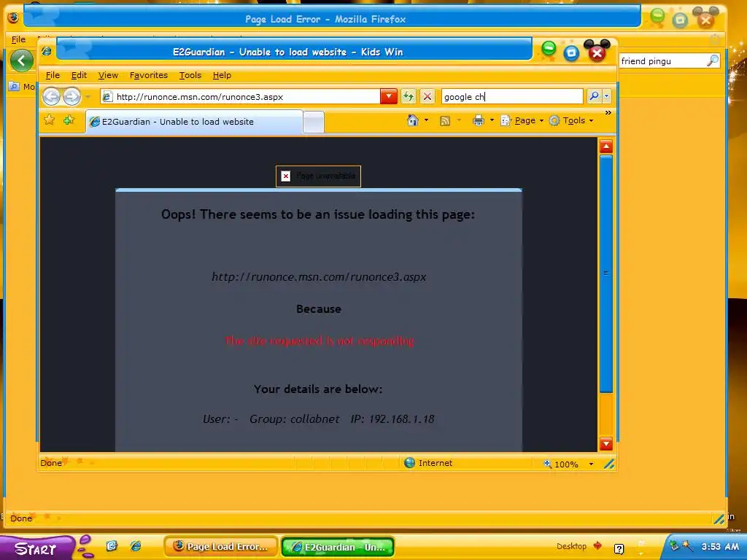Click the 'IP: 192.168.1.18' text
This screenshot has width=747, height=560.
tap(392, 419)
